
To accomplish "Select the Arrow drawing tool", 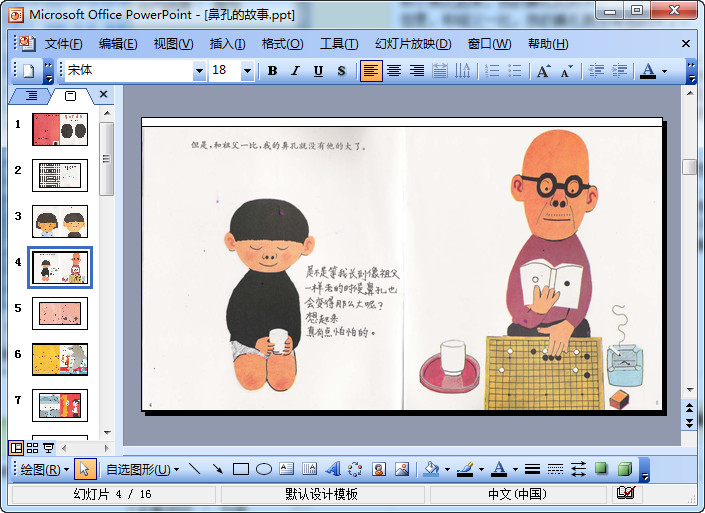I will click(x=218, y=469).
